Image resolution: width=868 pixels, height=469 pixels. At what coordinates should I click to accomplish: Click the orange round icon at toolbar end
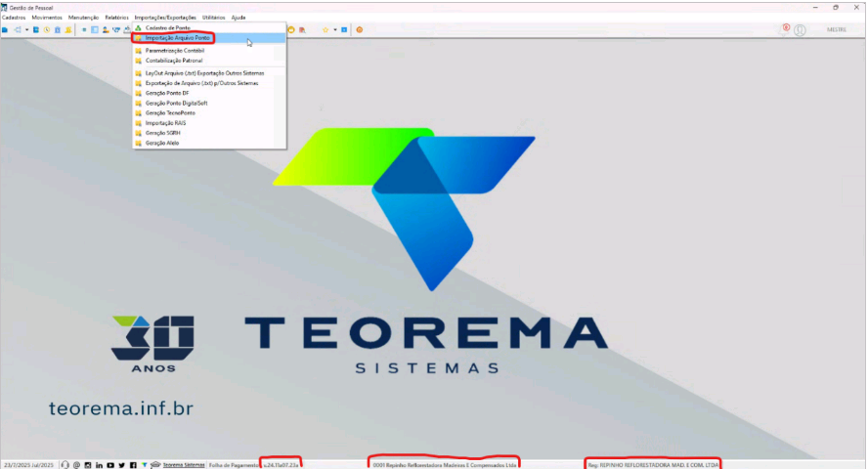click(x=360, y=30)
